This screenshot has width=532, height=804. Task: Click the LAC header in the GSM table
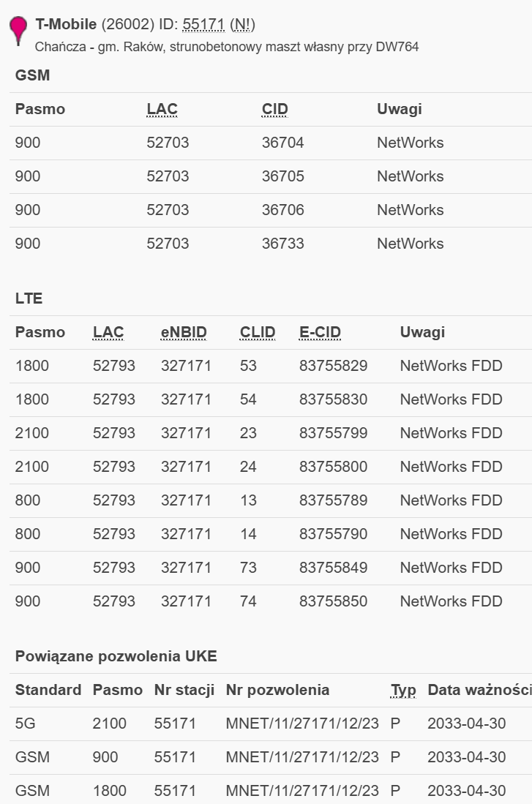pos(162,109)
